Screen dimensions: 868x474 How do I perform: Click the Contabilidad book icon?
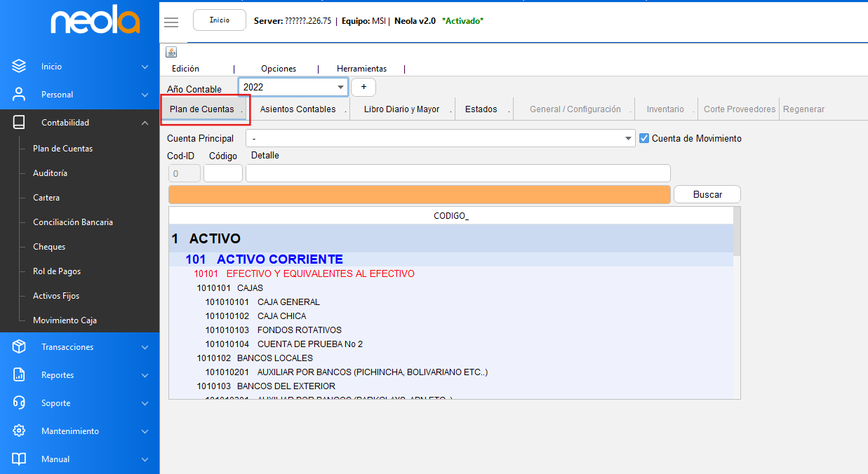tap(19, 123)
